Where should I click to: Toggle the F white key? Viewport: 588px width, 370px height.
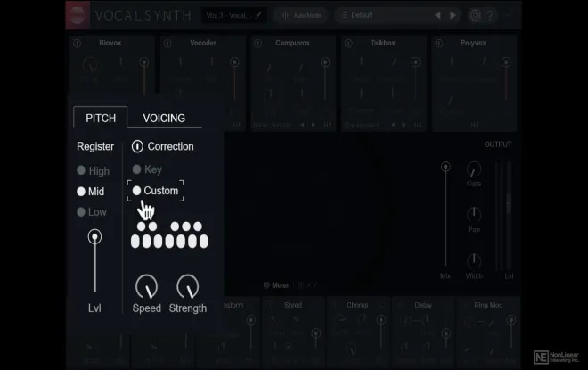[169, 242]
